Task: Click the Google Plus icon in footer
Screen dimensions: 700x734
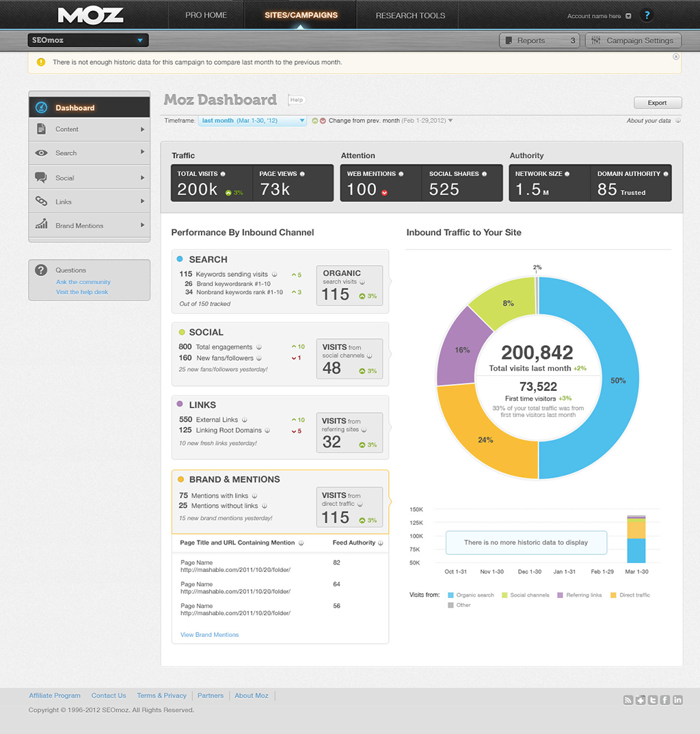Action: (641, 701)
